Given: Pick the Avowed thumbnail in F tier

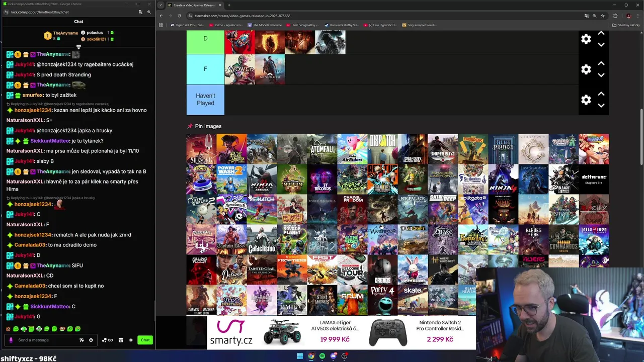Looking at the screenshot, I should (x=239, y=69).
